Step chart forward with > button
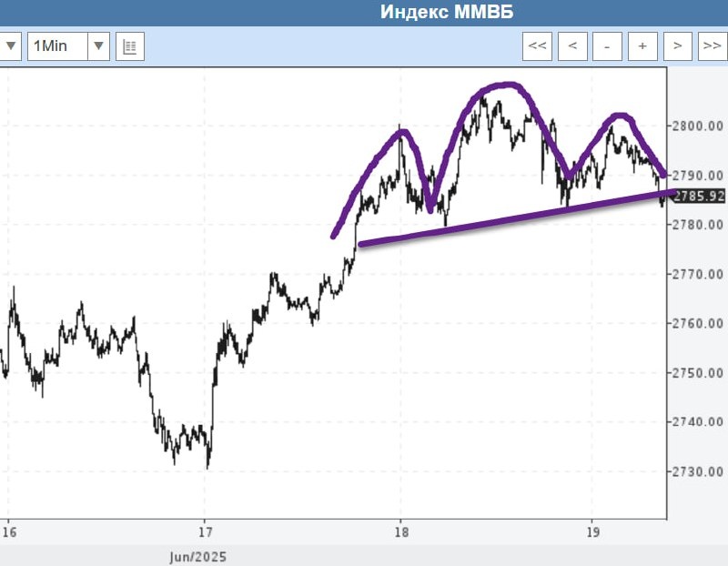 [x=678, y=46]
